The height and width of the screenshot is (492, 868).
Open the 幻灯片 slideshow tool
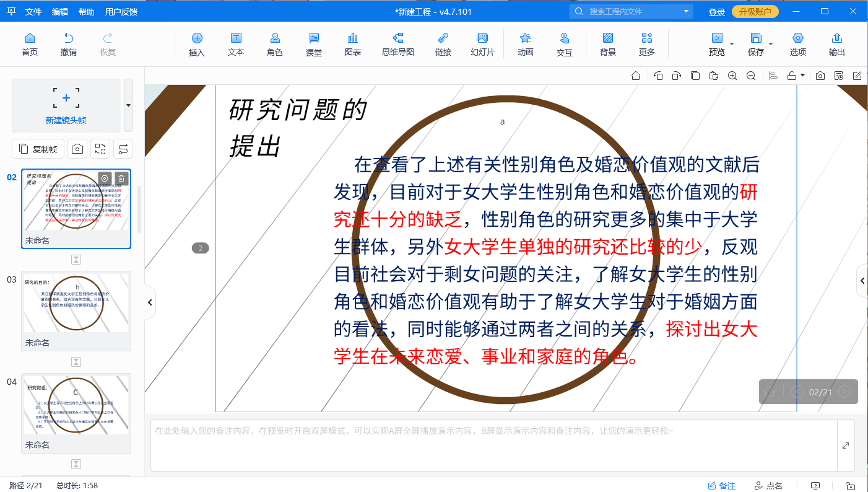[482, 44]
